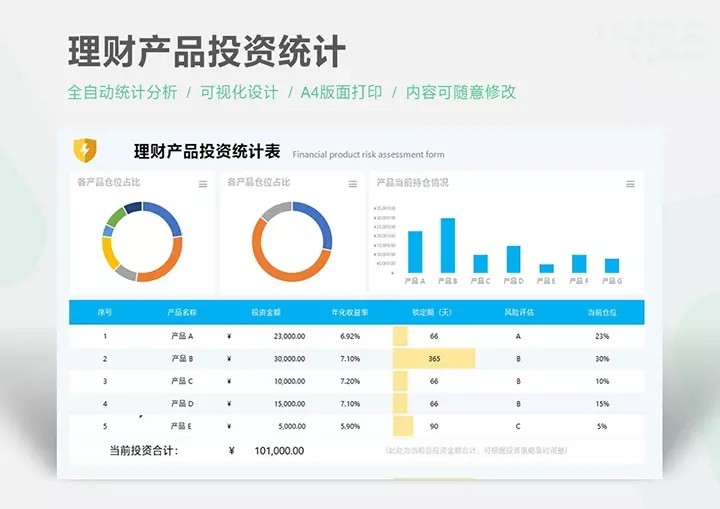Select the 产品 E cell in the table

[181, 426]
